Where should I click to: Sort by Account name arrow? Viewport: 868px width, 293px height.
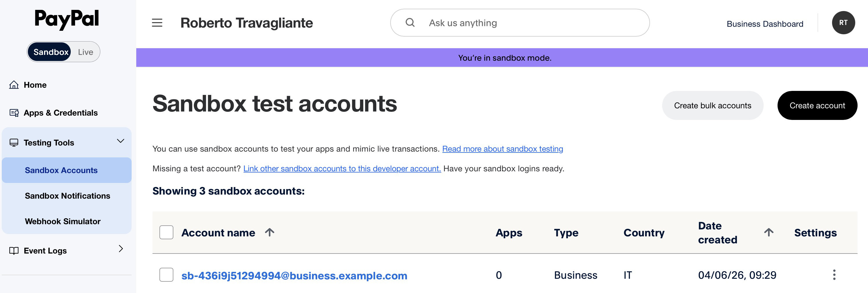269,232
